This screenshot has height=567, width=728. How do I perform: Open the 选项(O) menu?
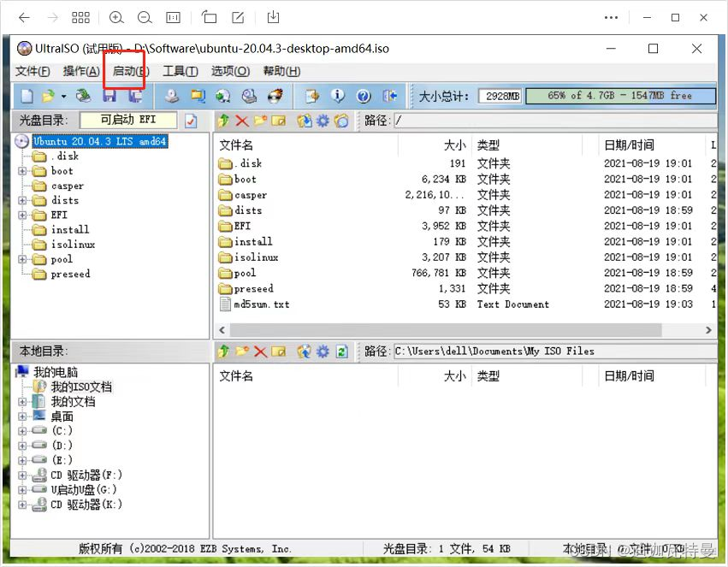(230, 71)
